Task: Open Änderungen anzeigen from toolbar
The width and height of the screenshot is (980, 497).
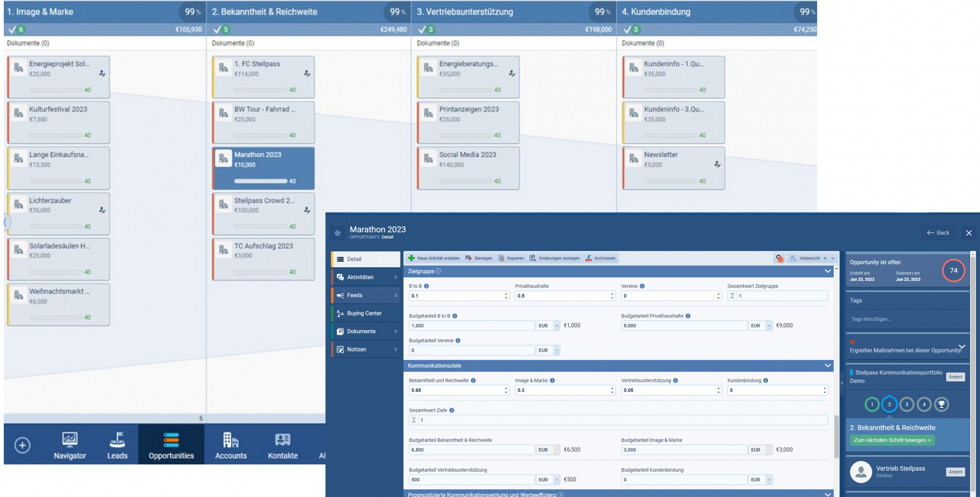Action: 555,258
